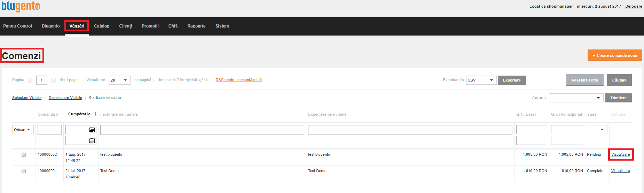Click the Pending status cell

(x=594, y=154)
